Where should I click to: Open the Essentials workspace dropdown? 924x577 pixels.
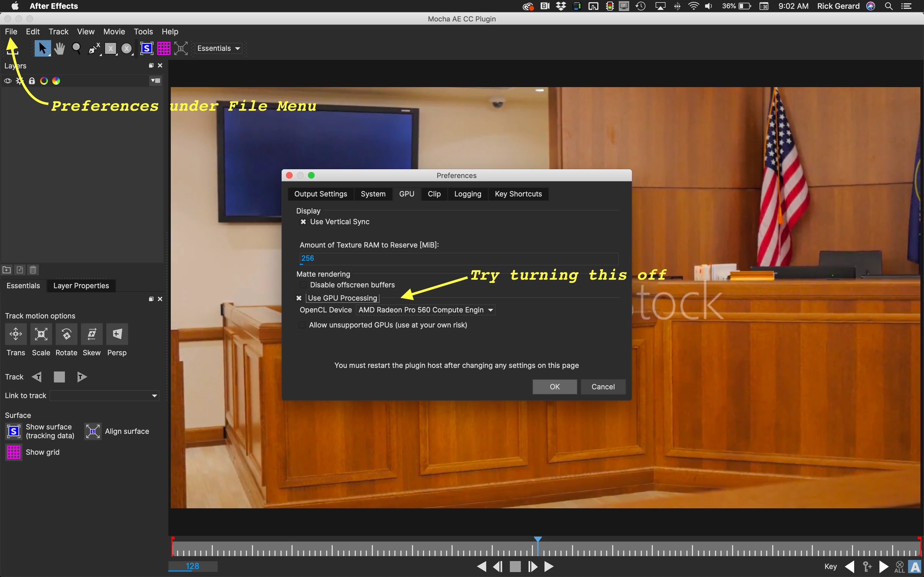point(218,48)
